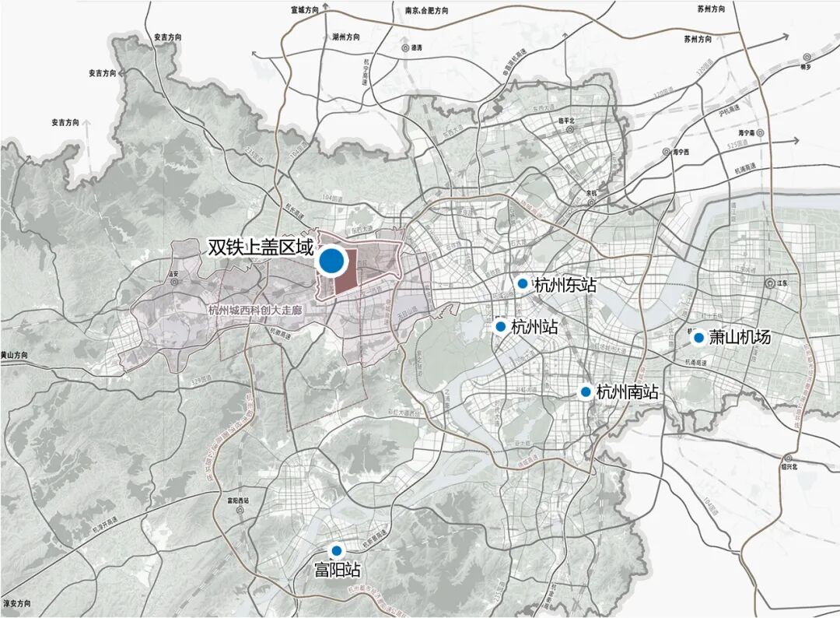840x618 pixels.
Task: Click the blue dot beside 杭州南站
Action: click(586, 392)
